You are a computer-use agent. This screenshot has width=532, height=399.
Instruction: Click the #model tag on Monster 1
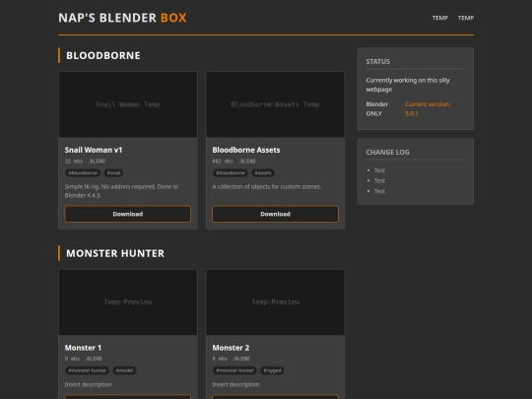point(124,370)
